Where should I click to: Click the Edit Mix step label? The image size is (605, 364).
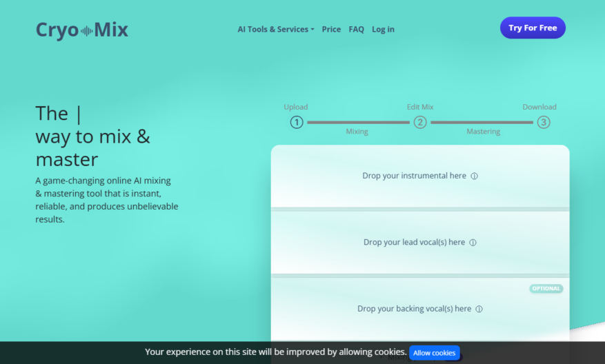click(x=420, y=107)
